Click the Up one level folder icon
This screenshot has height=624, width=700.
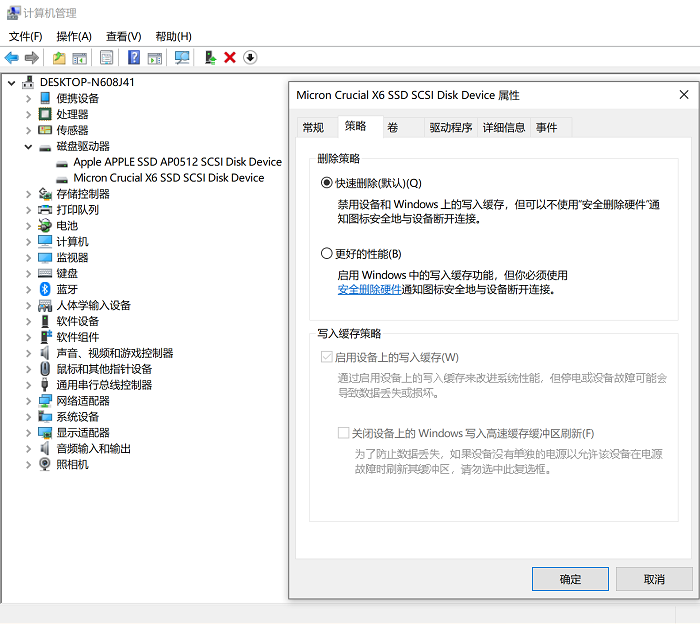click(x=59, y=58)
